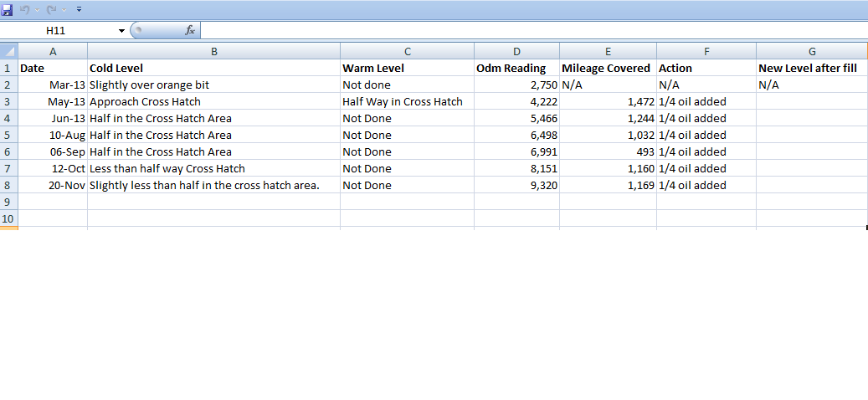This screenshot has height=400, width=868.
Task: Click the 'Mileage Covered' header cell
Action: (609, 68)
